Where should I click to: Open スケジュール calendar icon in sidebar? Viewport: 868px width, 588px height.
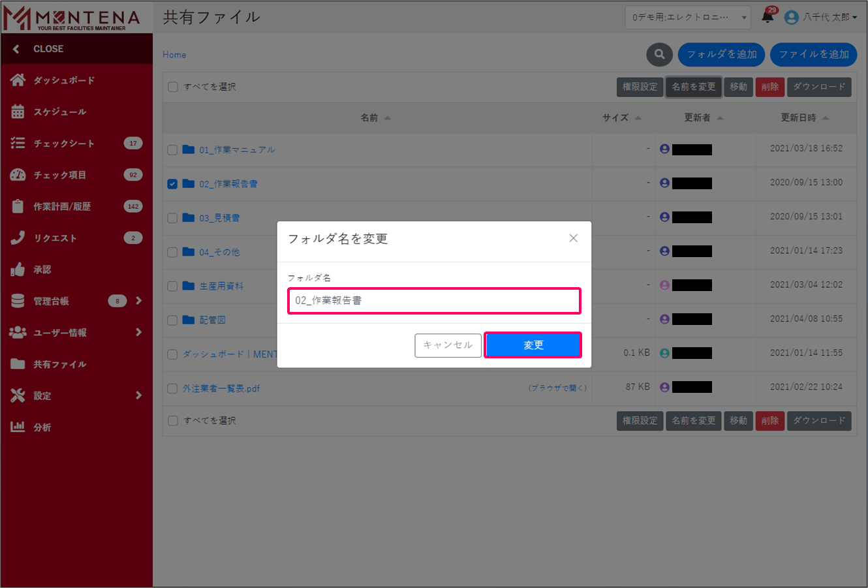(x=18, y=112)
